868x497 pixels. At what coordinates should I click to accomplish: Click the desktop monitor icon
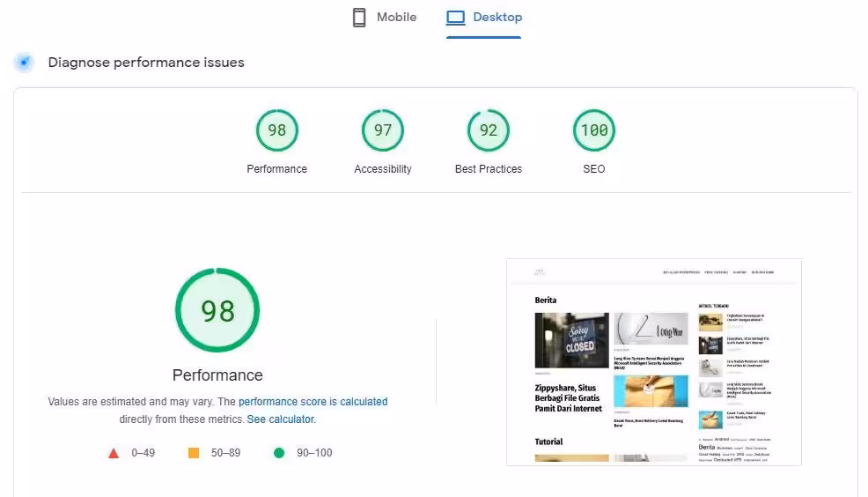(456, 18)
